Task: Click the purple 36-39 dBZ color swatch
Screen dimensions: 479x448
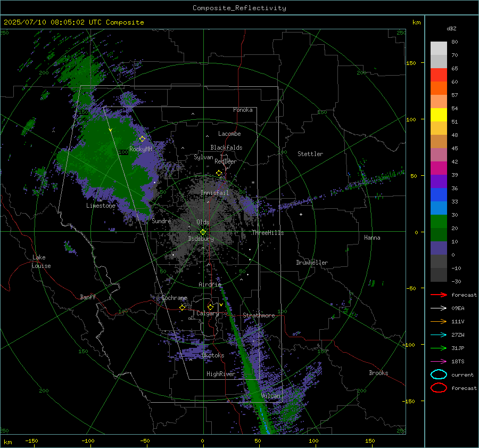Action: click(x=439, y=181)
